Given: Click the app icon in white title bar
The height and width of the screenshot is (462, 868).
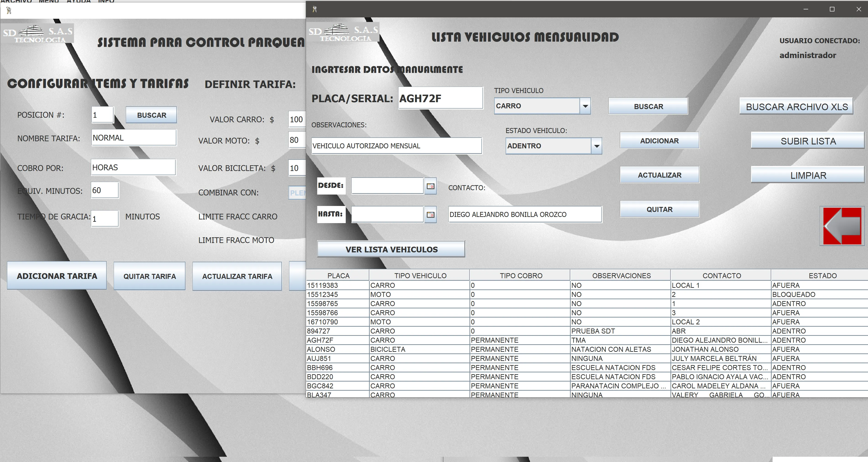Looking at the screenshot, I should [9, 11].
